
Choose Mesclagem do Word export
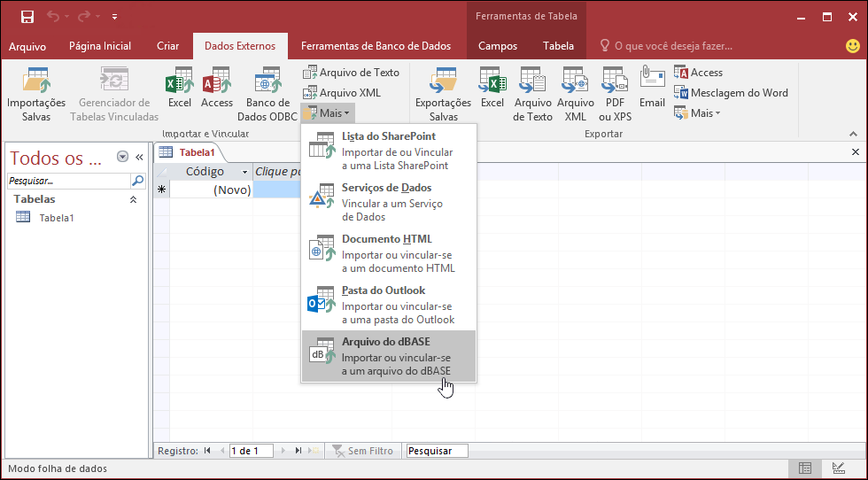[x=731, y=93]
